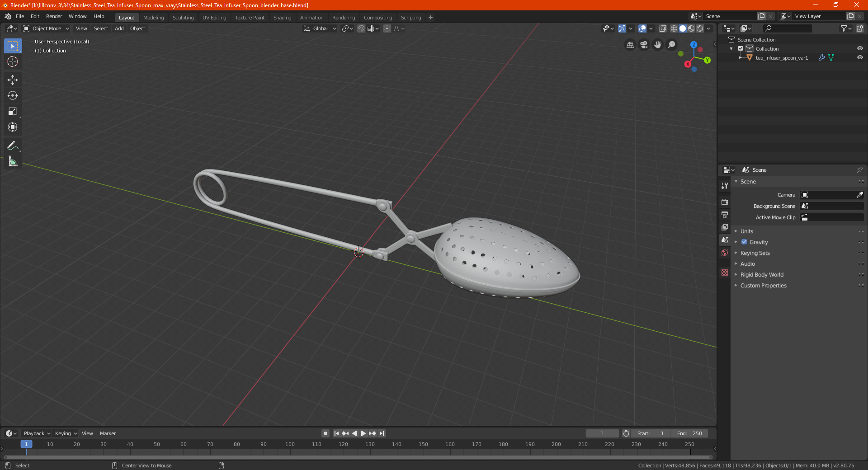
Task: Click the Z axis on navigation gizmo
Action: coord(693,45)
